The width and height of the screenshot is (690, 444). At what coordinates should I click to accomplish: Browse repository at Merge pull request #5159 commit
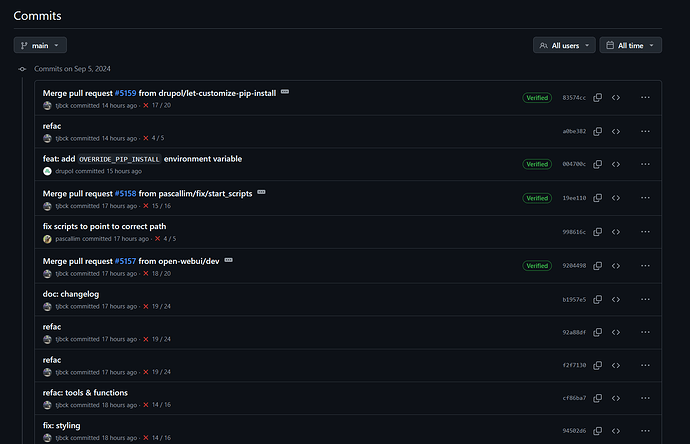(x=616, y=98)
